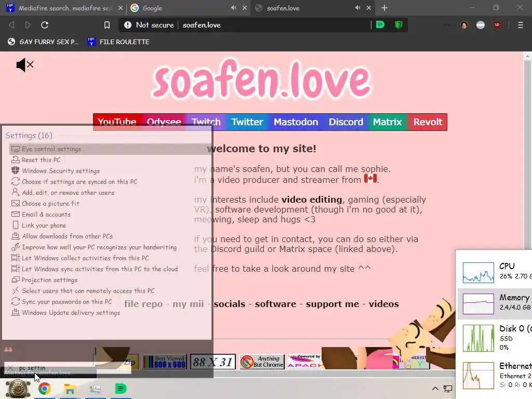Reload the page with the refresh icon
Image resolution: width=532 pixels, height=399 pixels.
tap(45, 25)
